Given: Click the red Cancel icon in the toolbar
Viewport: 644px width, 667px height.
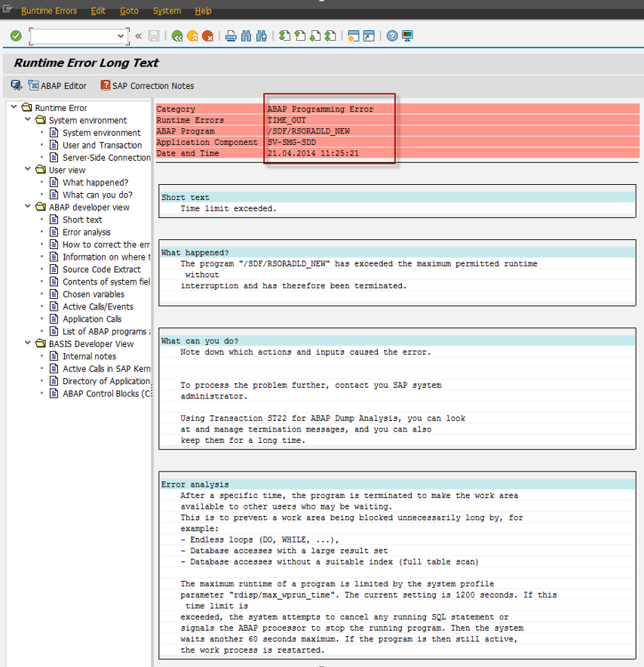Looking at the screenshot, I should pyautogui.click(x=208, y=35).
